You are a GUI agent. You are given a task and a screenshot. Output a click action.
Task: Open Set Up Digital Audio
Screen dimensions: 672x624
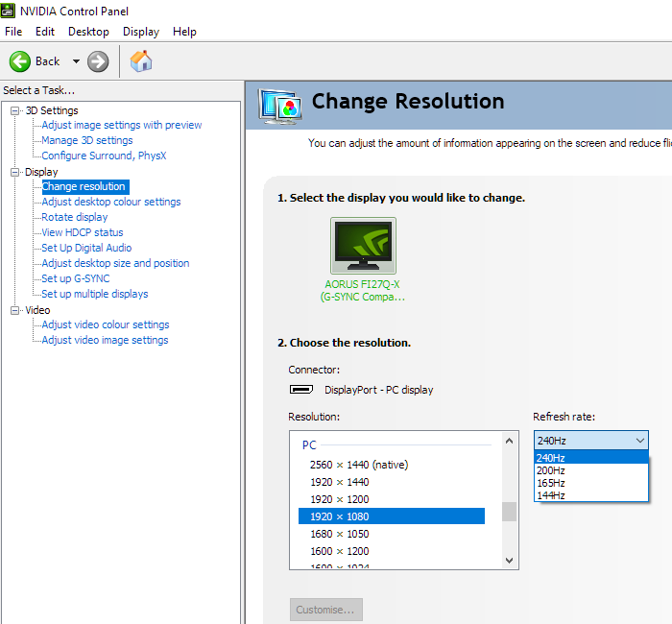coord(86,248)
